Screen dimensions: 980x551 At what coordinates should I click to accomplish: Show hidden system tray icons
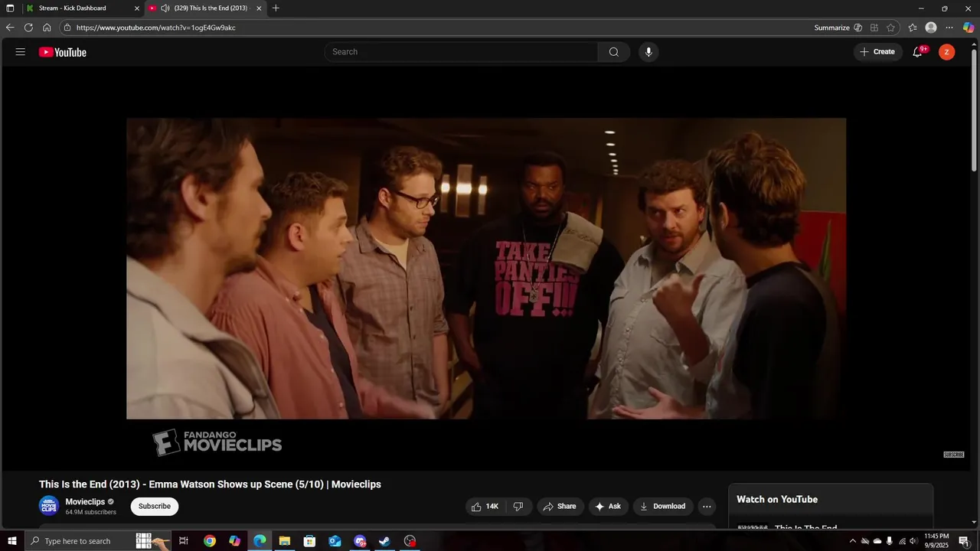pyautogui.click(x=853, y=541)
